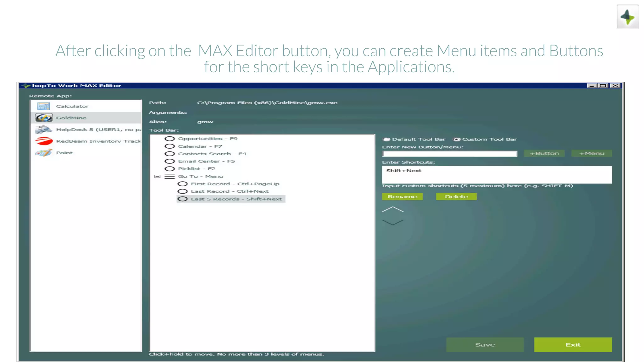644x362 pixels.
Task: Click the path C:\Program Files (x86)\GoldMine\gmw.exe
Action: pos(267,103)
